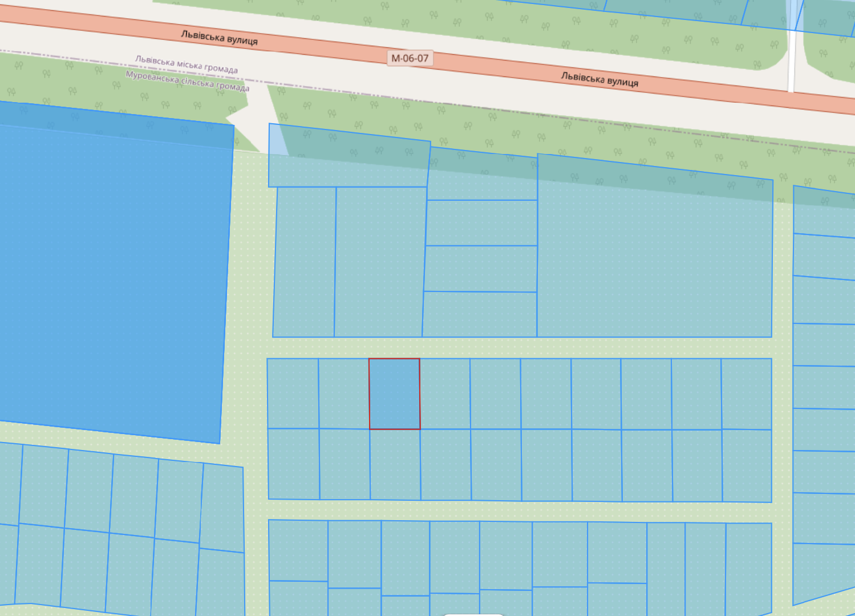Select the leftmost parcel in the red parcel's row
Viewport: 855px width, 616px height.
coord(293,394)
